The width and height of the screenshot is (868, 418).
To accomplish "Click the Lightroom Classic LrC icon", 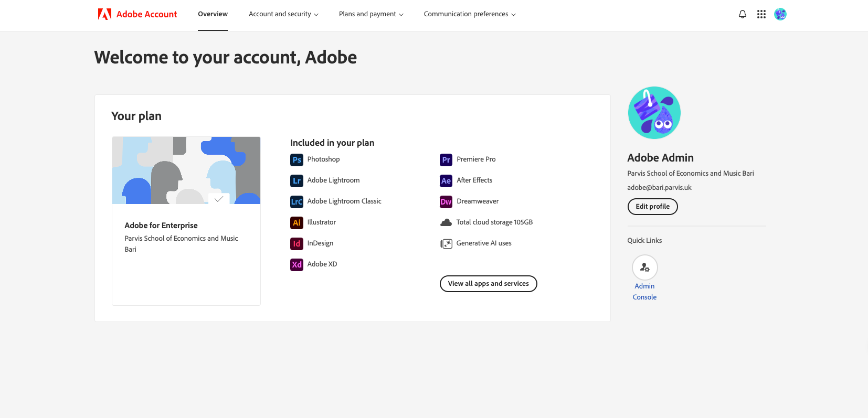I will pyautogui.click(x=297, y=202).
